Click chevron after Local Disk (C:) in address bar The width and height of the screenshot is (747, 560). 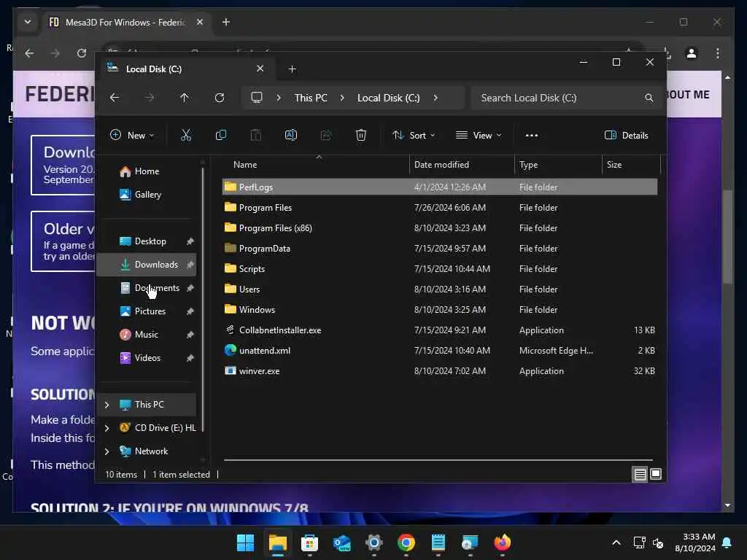click(x=436, y=98)
